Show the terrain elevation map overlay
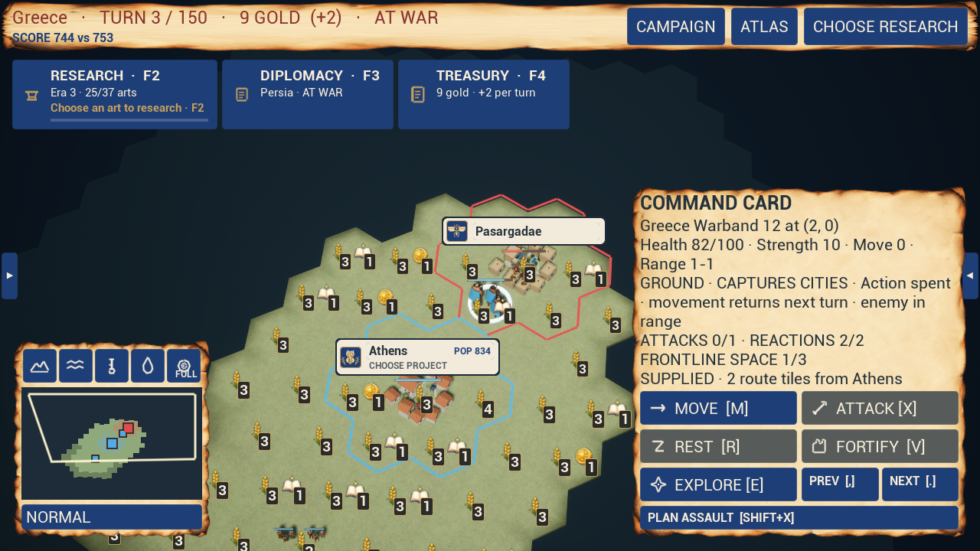980x551 pixels. (x=40, y=366)
